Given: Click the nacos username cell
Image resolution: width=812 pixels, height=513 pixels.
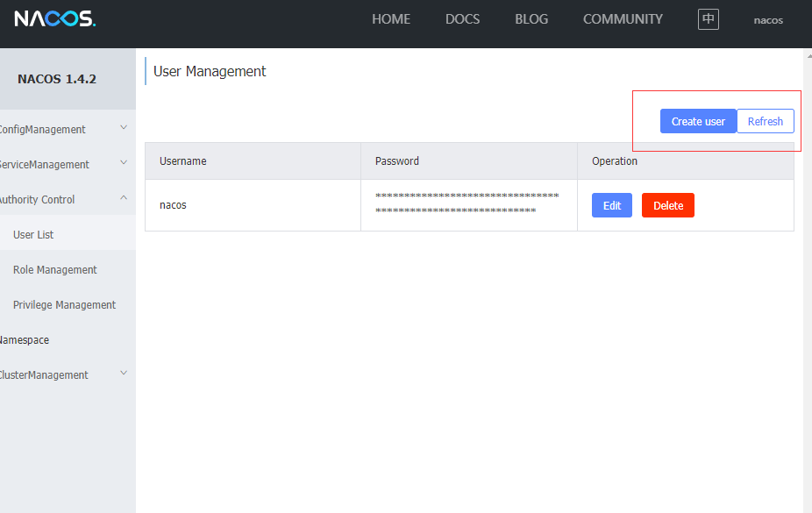Looking at the screenshot, I should click(253, 205).
